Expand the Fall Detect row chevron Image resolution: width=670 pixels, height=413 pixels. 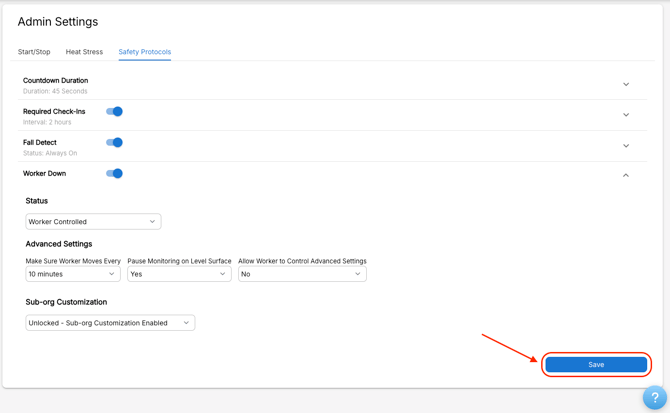point(626,146)
